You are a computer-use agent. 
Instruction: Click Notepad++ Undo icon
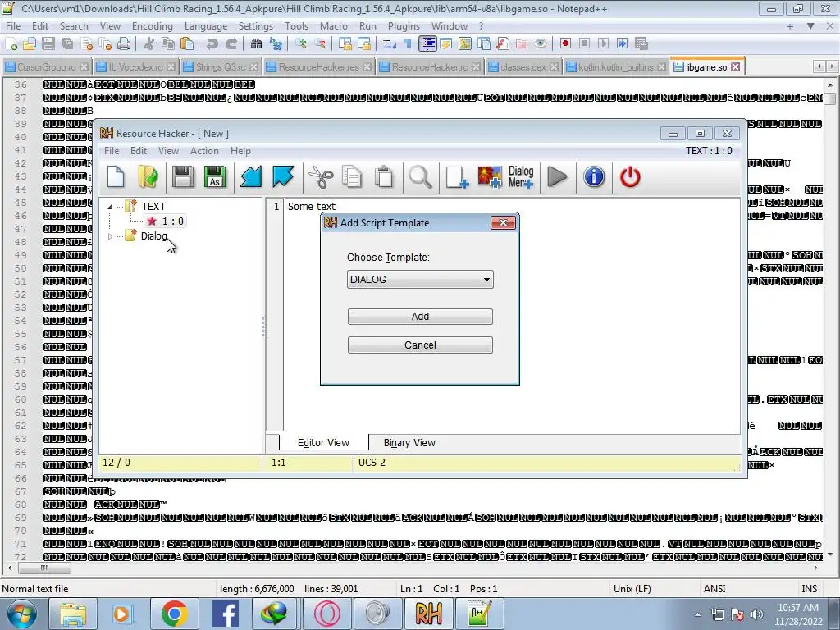tap(212, 44)
